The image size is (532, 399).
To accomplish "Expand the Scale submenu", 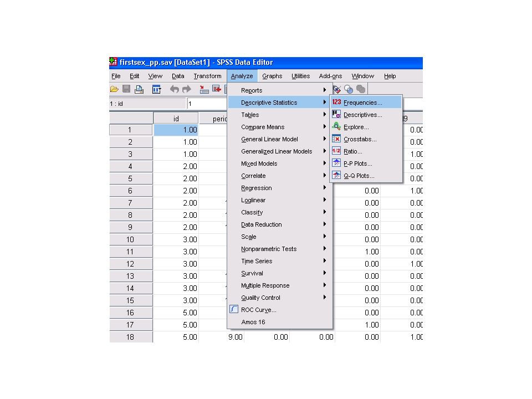I will coord(279,237).
